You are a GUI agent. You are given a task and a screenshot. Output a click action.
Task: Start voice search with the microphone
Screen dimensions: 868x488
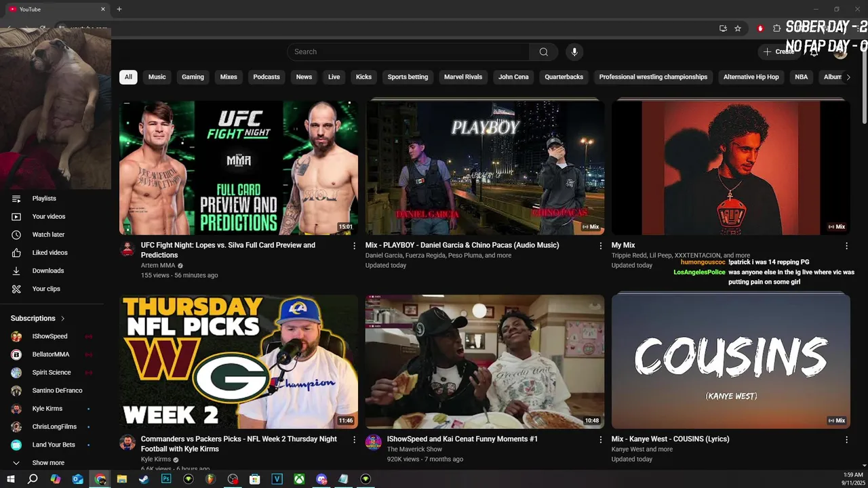click(x=574, y=52)
